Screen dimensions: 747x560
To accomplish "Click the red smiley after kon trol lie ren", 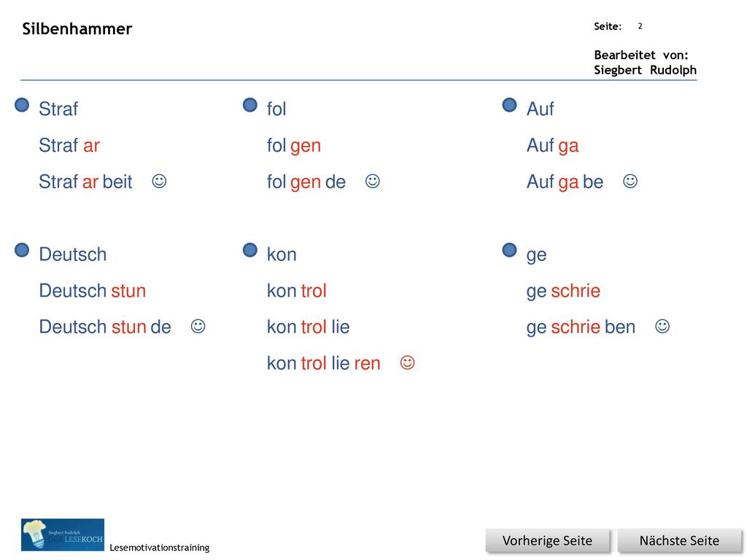I will click(407, 362).
